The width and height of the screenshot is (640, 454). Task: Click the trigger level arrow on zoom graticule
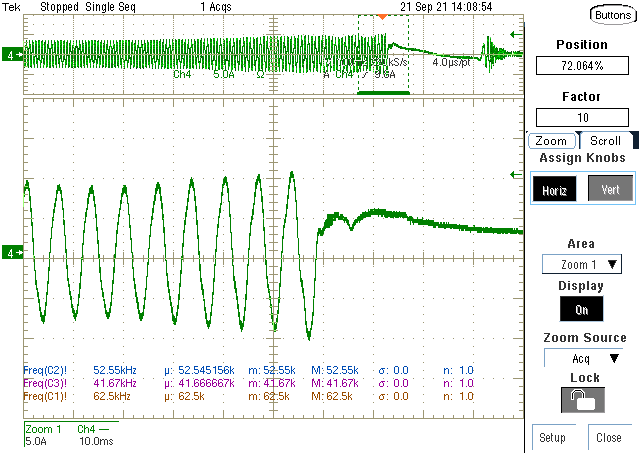[516, 175]
